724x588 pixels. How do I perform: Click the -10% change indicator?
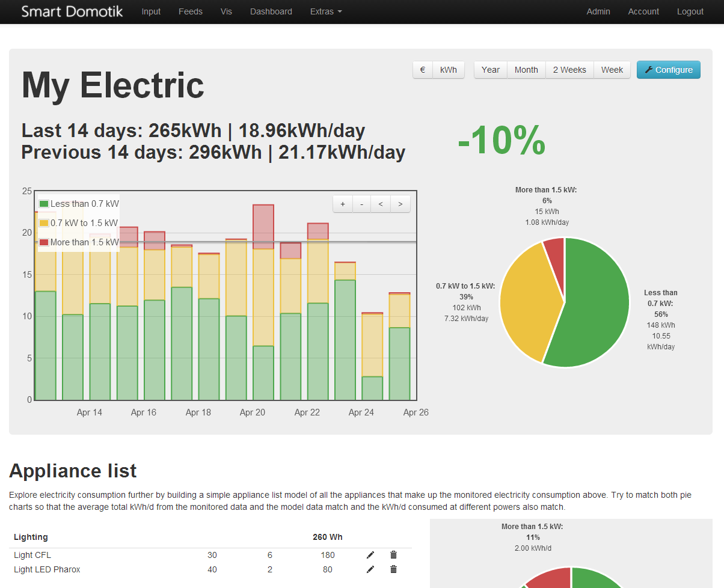click(x=502, y=141)
